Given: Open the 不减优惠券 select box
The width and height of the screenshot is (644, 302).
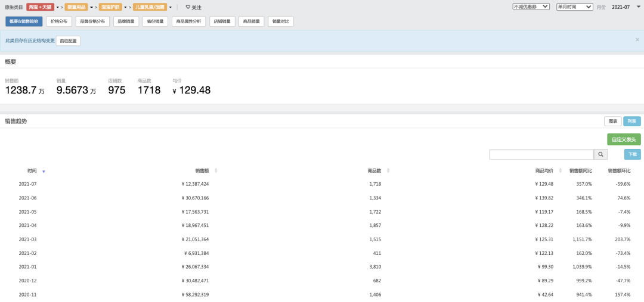Looking at the screenshot, I should pos(531,7).
